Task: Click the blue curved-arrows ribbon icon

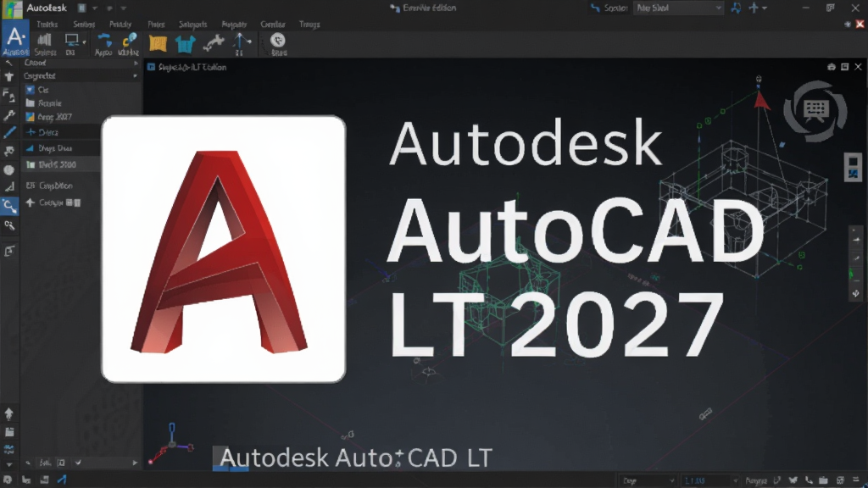Action: tap(104, 40)
